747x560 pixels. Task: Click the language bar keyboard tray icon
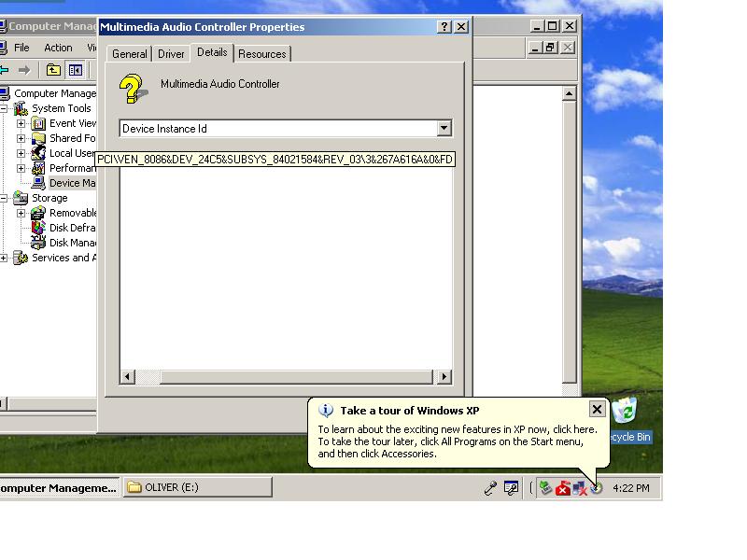(511, 488)
